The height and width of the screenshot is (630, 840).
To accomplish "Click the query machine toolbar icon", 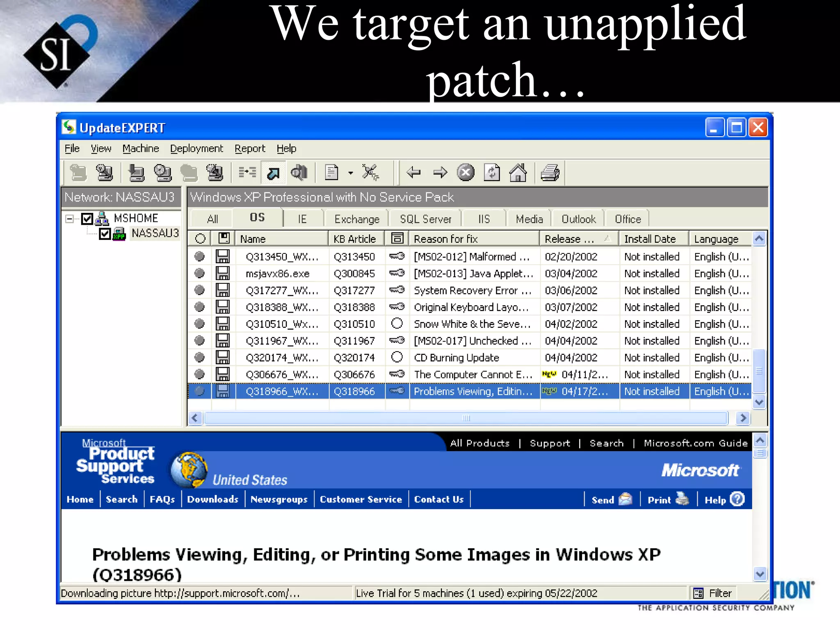I will click(105, 172).
